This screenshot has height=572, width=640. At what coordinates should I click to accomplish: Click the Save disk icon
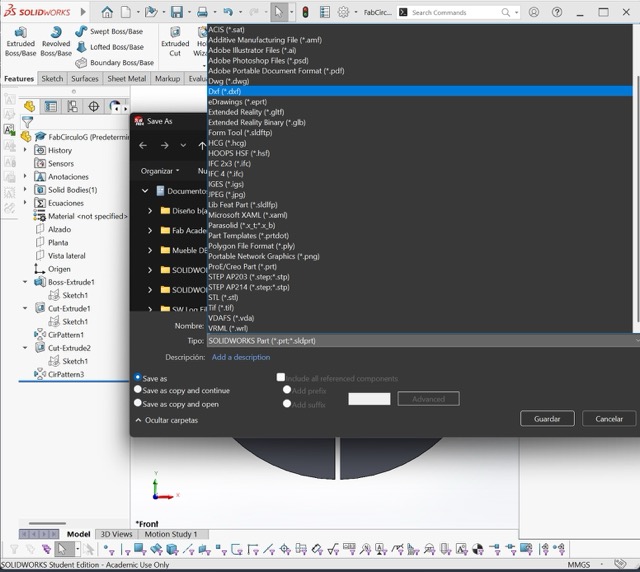pyautogui.click(x=177, y=12)
